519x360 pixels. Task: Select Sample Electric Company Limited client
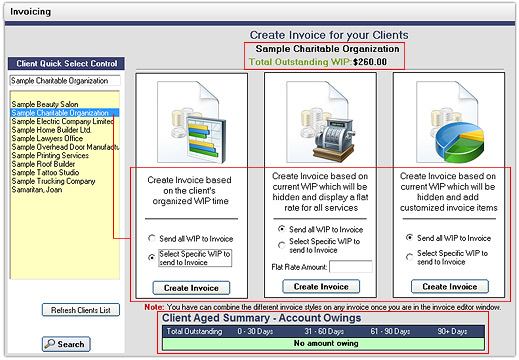click(65, 121)
